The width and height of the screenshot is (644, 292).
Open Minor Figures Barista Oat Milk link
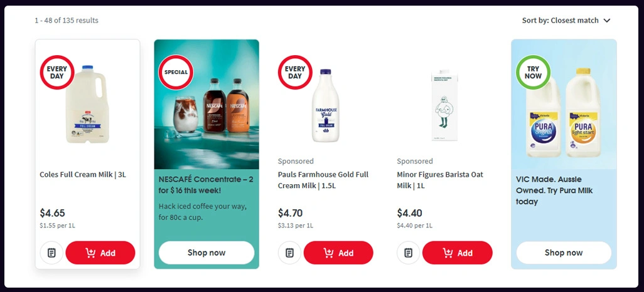click(440, 180)
